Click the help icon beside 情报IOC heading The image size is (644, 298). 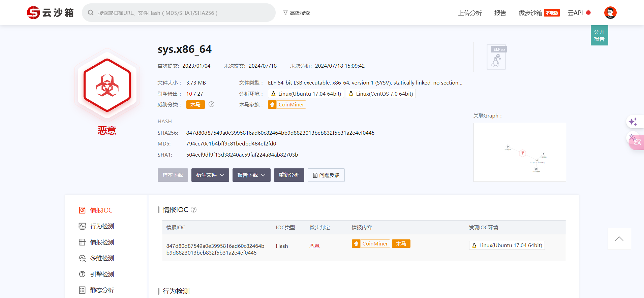[x=193, y=210]
